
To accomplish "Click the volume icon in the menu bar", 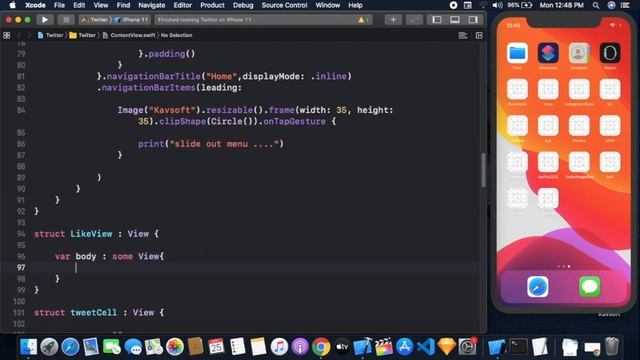I will (498, 5).
